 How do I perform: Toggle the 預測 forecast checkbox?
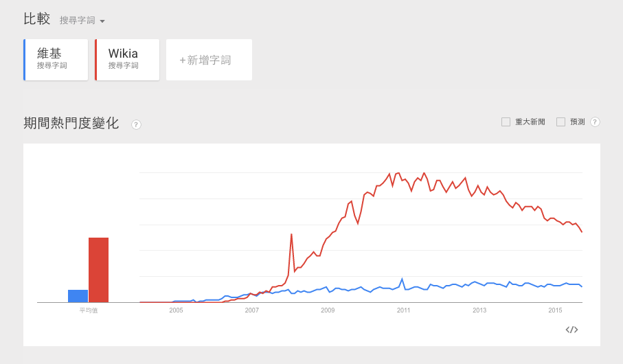pyautogui.click(x=560, y=122)
